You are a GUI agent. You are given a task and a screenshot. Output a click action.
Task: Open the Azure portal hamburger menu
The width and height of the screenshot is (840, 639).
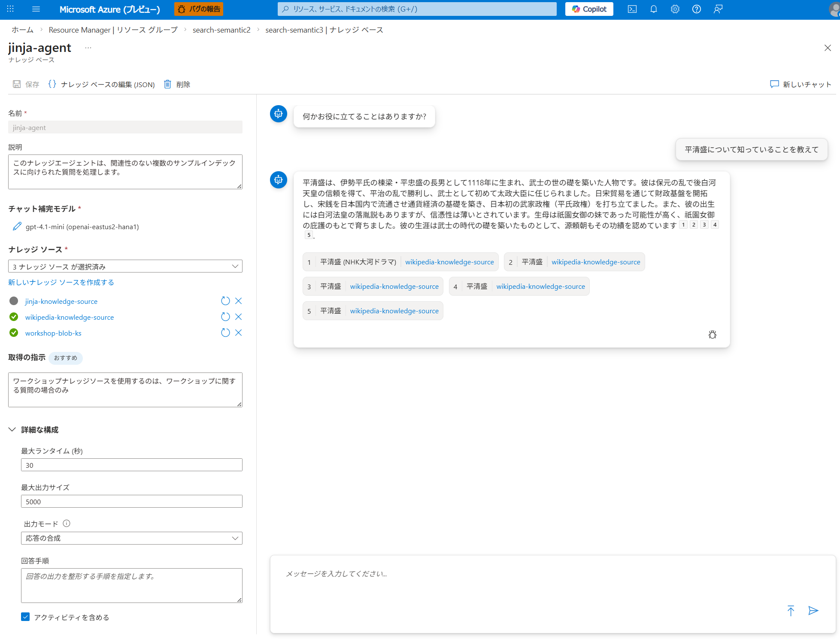[36, 9]
